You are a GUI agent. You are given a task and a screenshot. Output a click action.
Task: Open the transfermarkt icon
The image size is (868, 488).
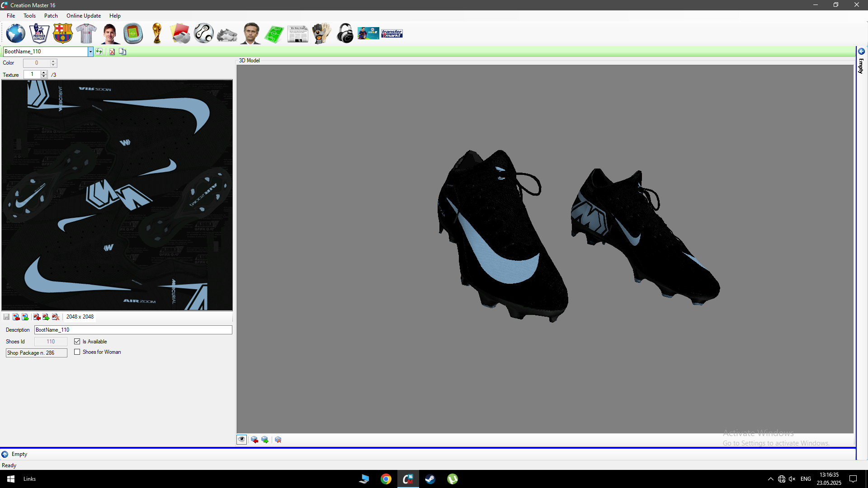point(392,33)
